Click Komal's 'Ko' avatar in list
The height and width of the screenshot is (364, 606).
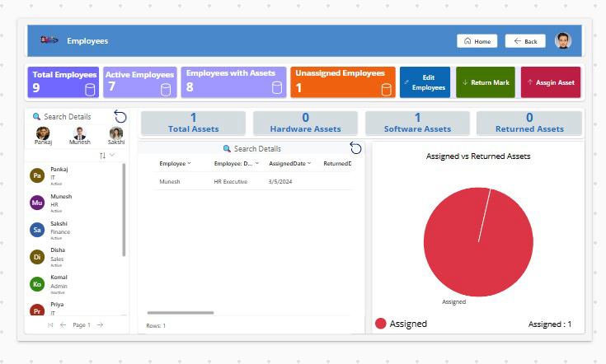tap(37, 284)
